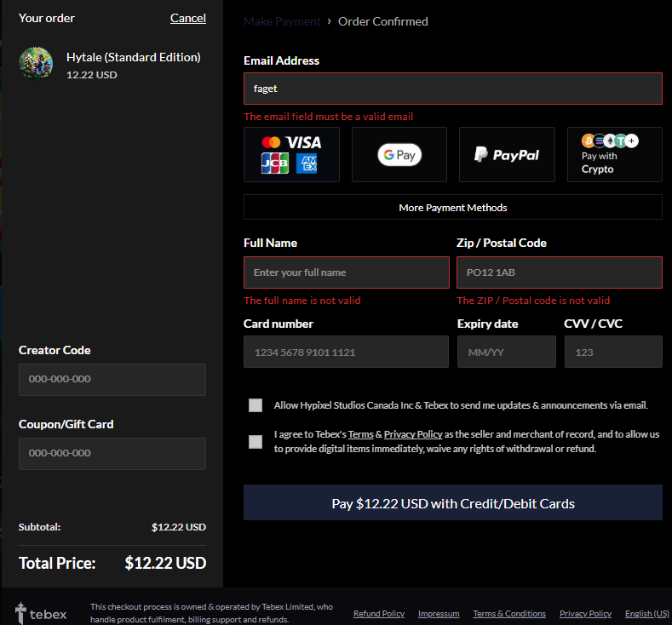Screen dimensions: 672x625
Task: Open the footer Privacy Policy link
Action: tap(585, 613)
